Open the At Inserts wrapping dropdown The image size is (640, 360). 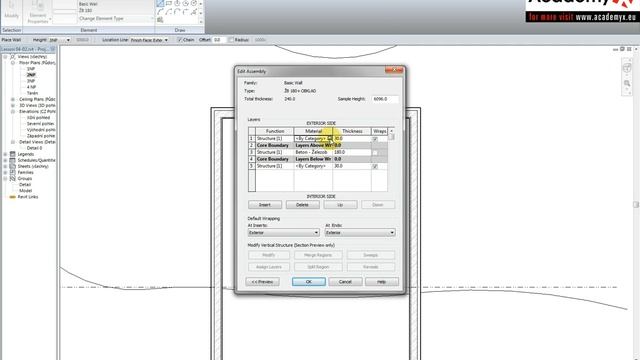[283, 233]
